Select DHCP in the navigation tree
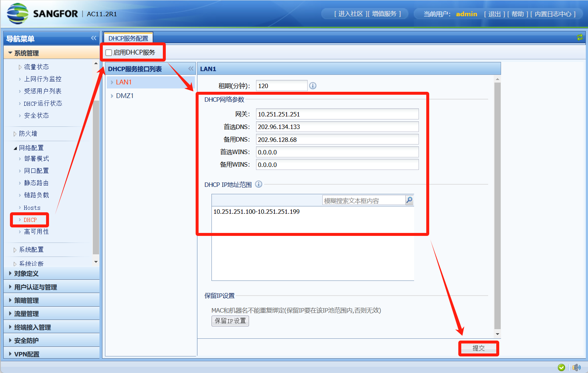The width and height of the screenshot is (588, 373). click(x=30, y=220)
